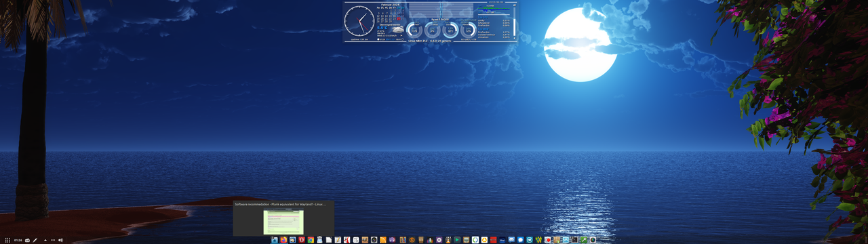
Task: Open the red record-dot app in dock
Action: (x=548, y=240)
